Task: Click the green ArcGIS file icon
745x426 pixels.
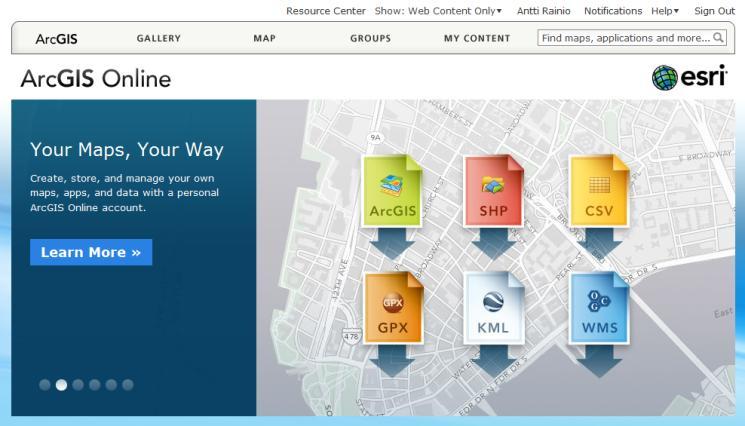Action: pos(392,190)
